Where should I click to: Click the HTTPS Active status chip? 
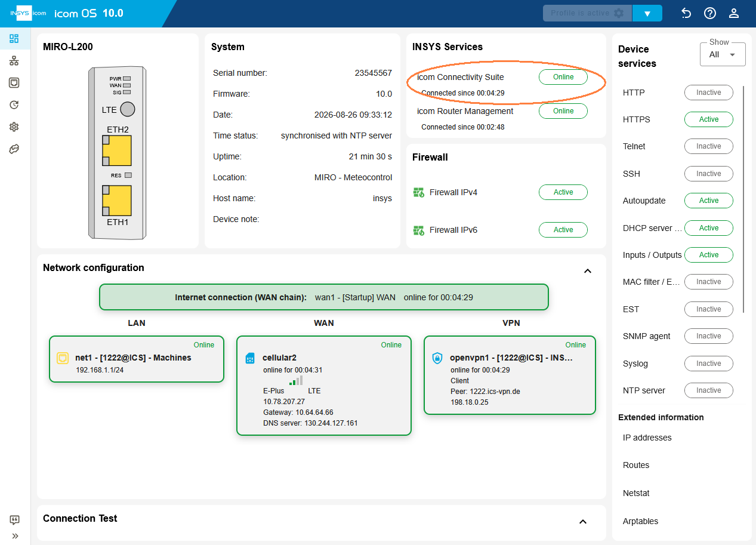(708, 119)
